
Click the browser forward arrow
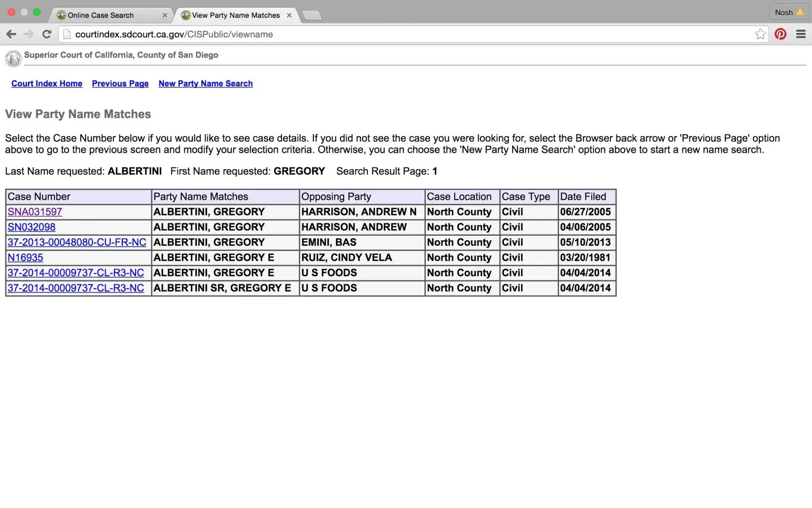tap(29, 34)
